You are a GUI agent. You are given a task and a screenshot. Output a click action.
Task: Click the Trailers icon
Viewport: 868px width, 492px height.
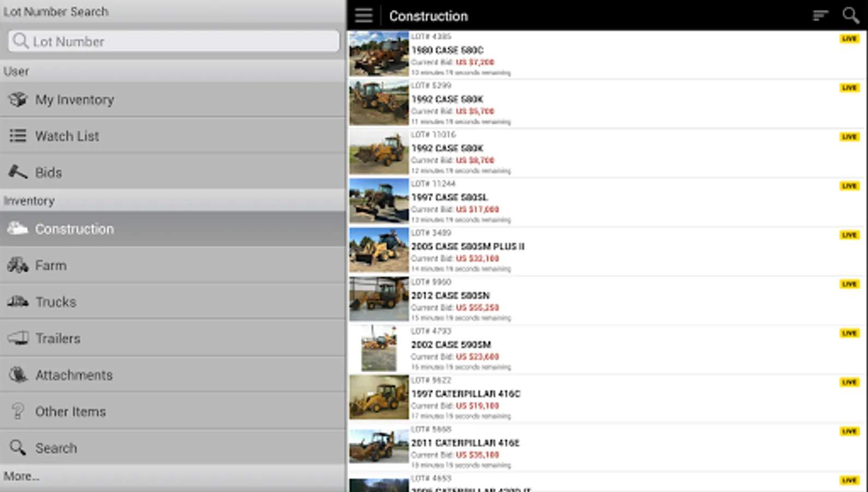(18, 338)
